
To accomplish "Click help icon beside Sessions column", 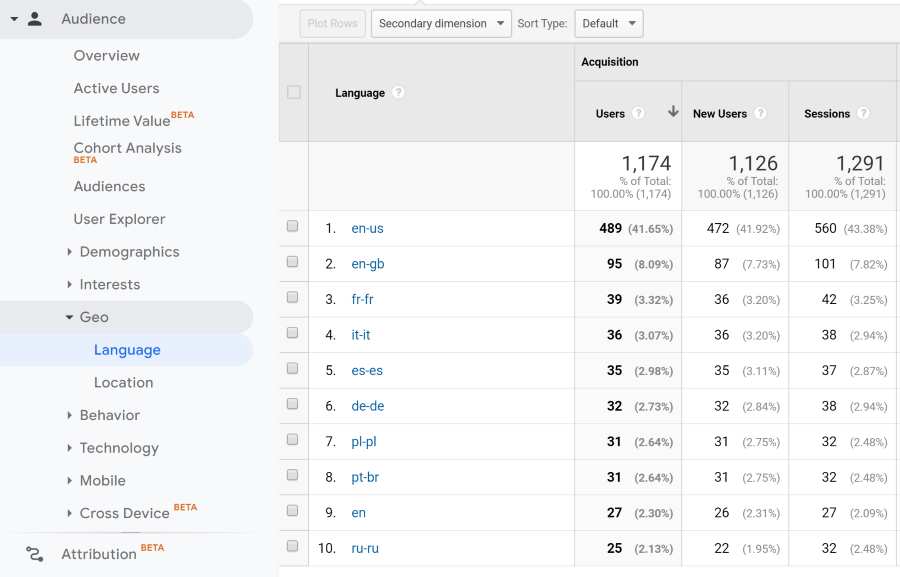I will tap(862, 114).
